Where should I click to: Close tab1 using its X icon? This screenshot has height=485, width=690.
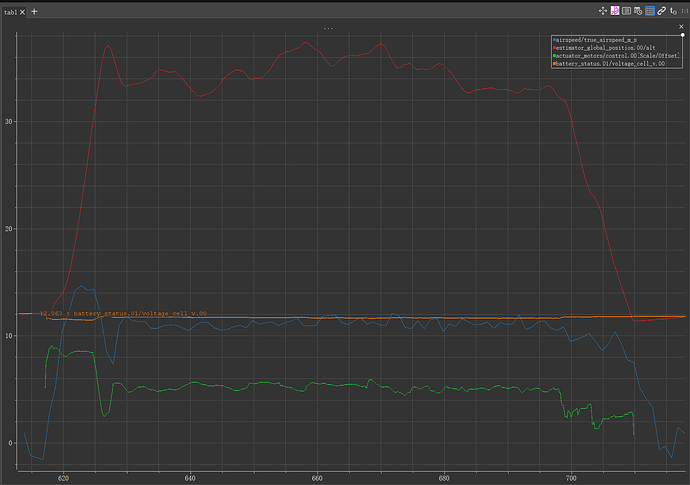(x=23, y=10)
